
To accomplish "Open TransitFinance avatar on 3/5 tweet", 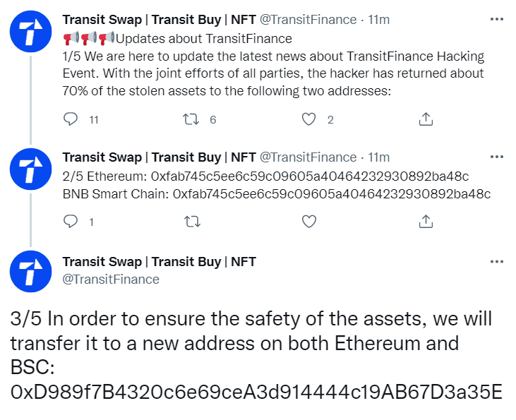I will click(x=30, y=271).
